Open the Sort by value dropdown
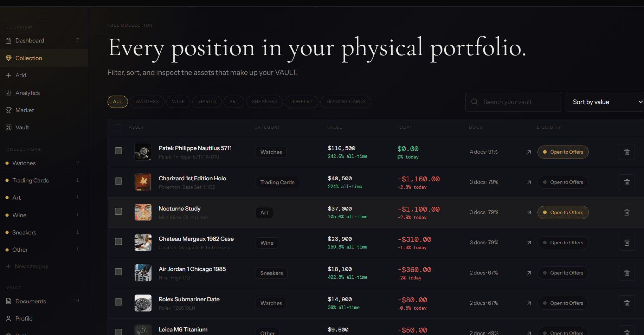 point(605,102)
